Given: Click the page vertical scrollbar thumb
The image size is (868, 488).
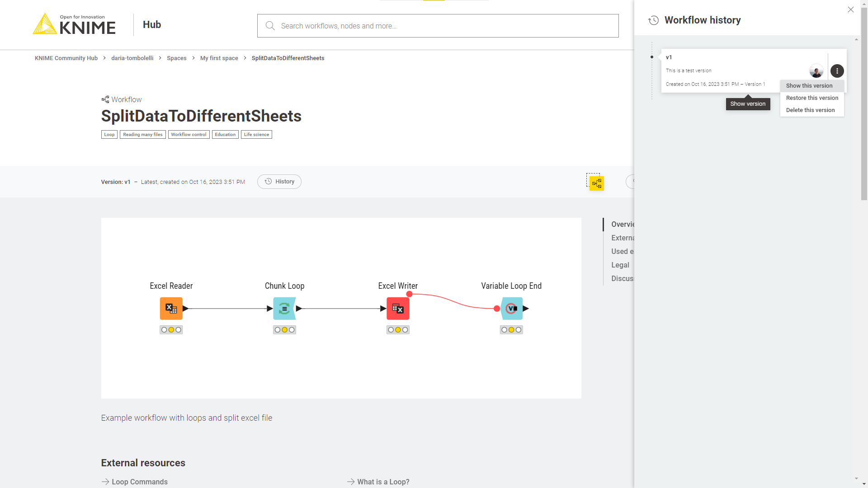Looking at the screenshot, I should point(864,103).
